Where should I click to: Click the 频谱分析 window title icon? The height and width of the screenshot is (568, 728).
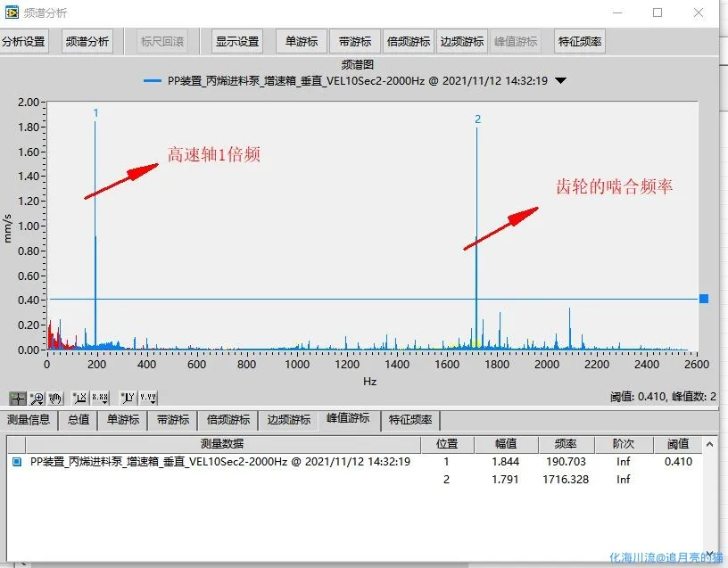[12, 12]
